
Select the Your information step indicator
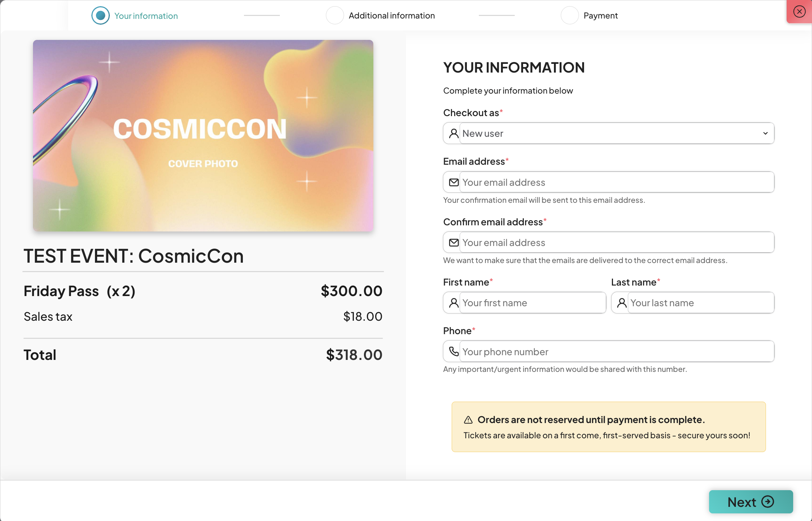tap(100, 16)
